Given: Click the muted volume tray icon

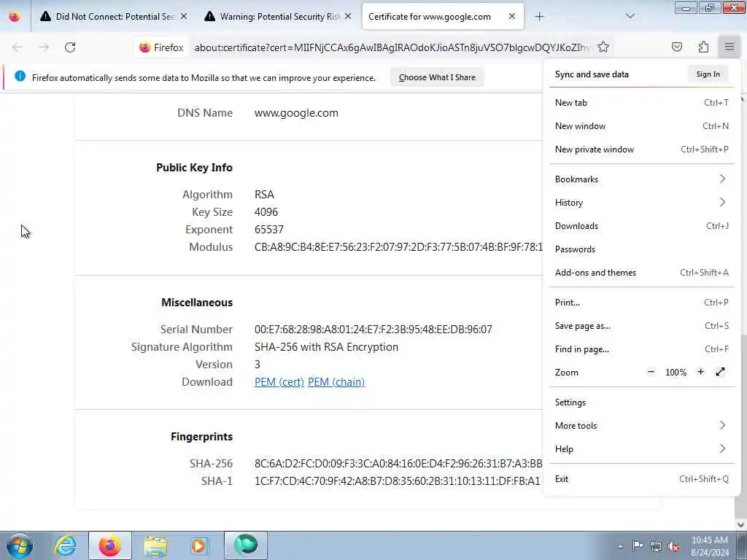Looking at the screenshot, I should click(x=673, y=547).
